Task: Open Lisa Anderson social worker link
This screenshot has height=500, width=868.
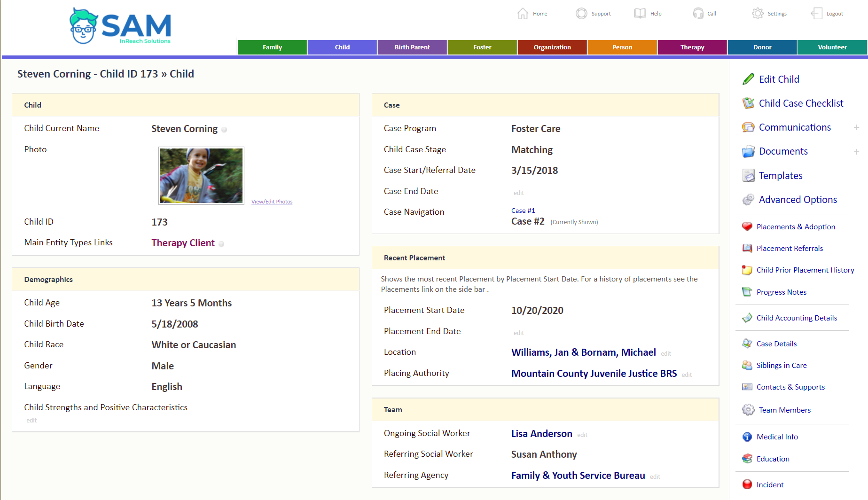Action: [x=541, y=434]
